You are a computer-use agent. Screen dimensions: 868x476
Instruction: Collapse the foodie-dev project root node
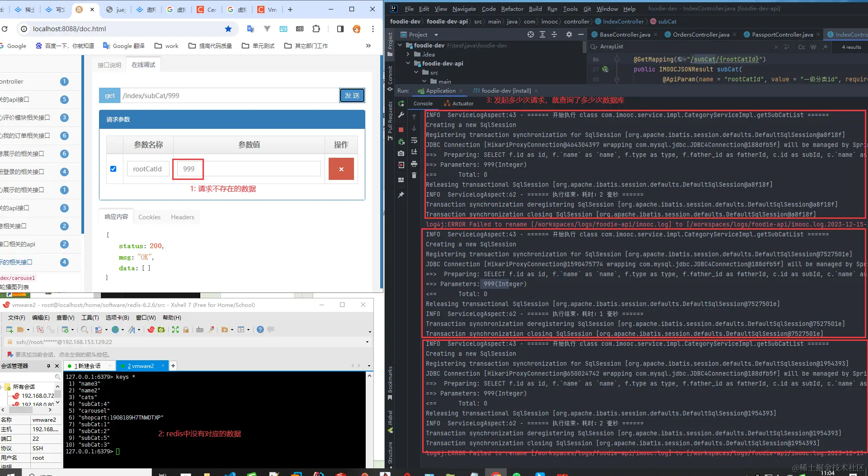[x=400, y=45]
